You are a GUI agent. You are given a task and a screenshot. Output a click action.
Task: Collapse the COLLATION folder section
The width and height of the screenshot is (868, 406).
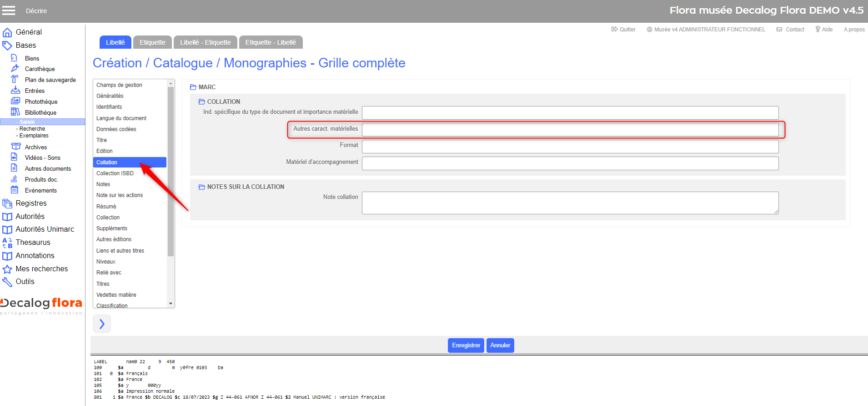click(202, 101)
